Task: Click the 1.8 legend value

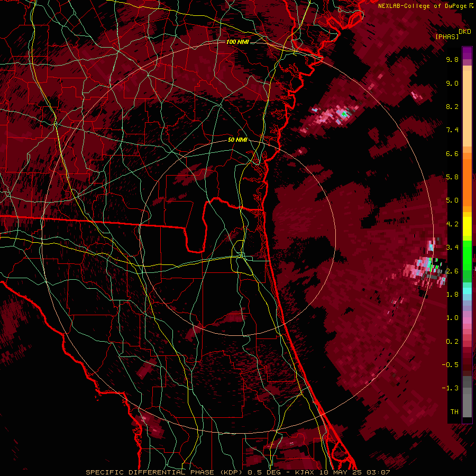Action: point(452,295)
